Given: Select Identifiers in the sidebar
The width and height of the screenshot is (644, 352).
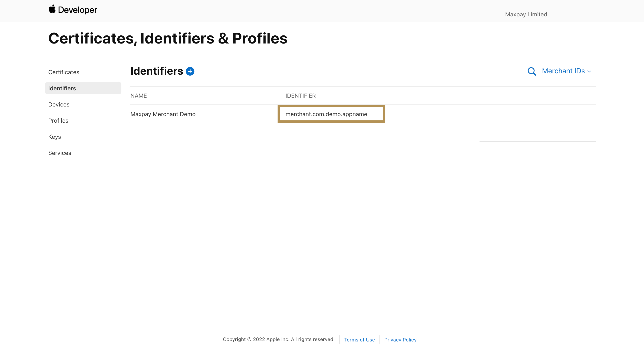Looking at the screenshot, I should (x=62, y=88).
